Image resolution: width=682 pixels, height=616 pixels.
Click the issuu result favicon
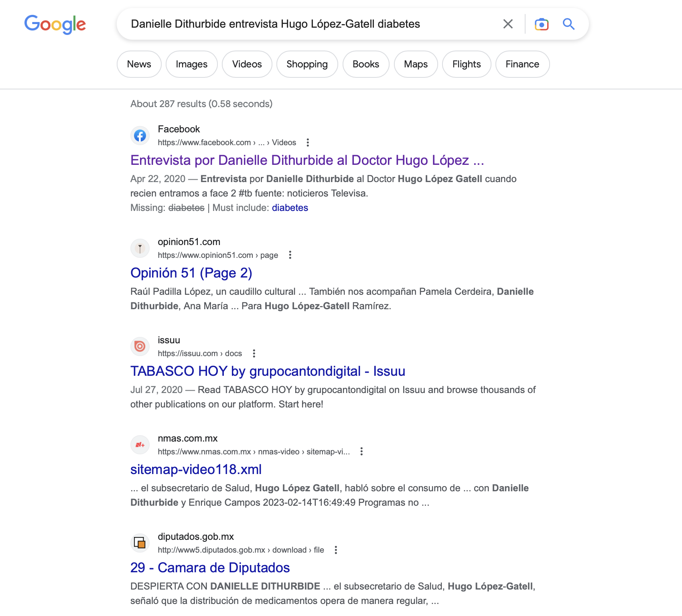tap(140, 346)
